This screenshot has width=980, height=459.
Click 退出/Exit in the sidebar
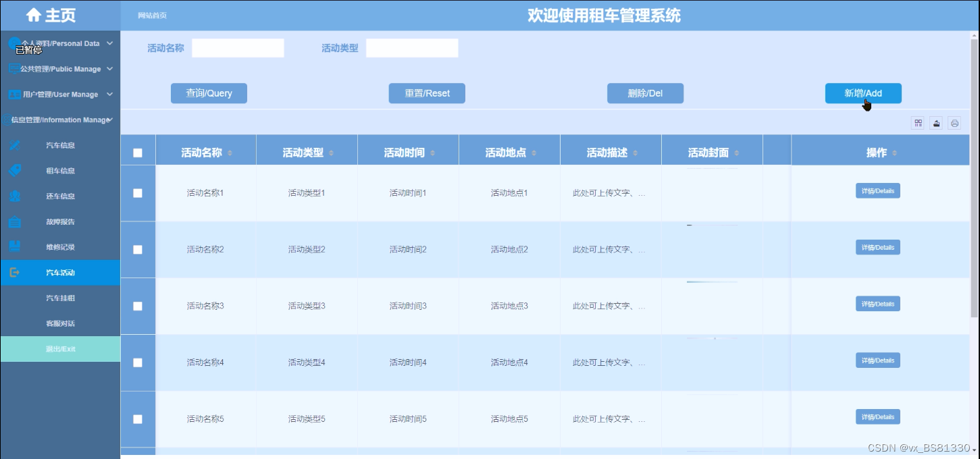click(60, 349)
